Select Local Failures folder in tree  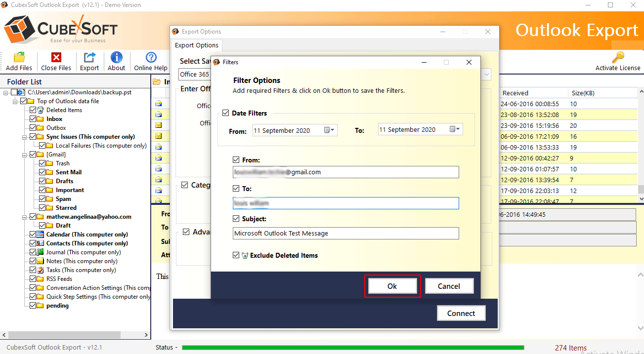pos(101,146)
